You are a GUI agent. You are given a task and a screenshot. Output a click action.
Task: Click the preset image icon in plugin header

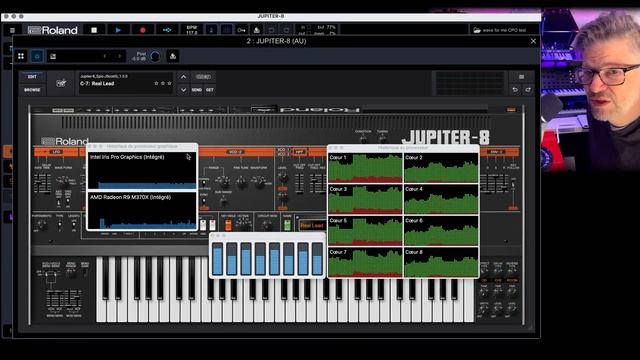point(53,56)
